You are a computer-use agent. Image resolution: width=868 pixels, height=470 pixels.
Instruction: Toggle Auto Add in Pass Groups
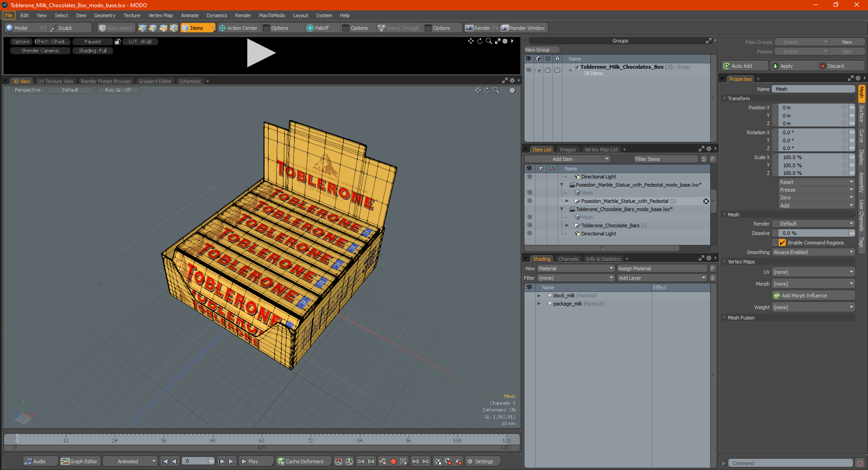tap(744, 66)
